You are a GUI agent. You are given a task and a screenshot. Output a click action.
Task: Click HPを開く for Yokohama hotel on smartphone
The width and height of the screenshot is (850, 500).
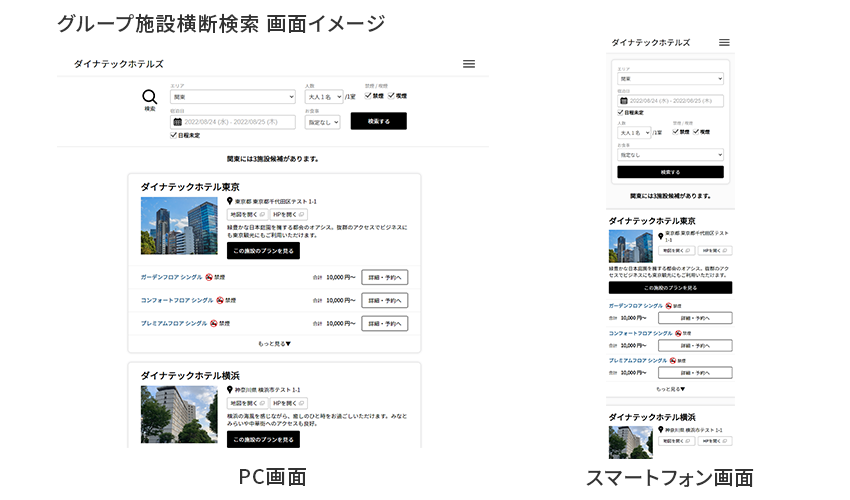[715, 441]
